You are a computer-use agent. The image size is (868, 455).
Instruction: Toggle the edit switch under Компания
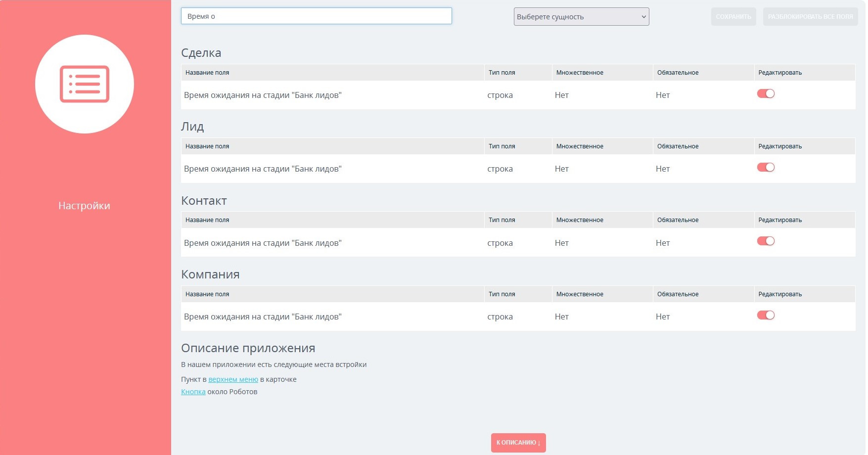[x=766, y=316]
